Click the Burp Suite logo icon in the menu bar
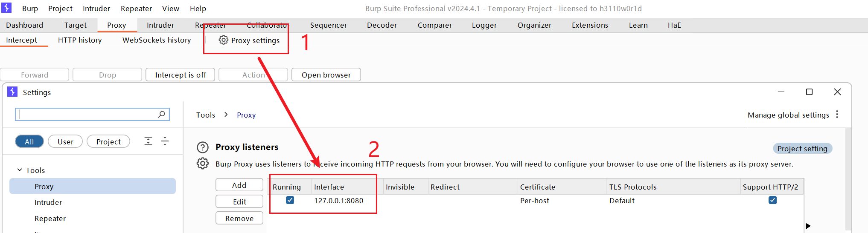 tap(6, 8)
